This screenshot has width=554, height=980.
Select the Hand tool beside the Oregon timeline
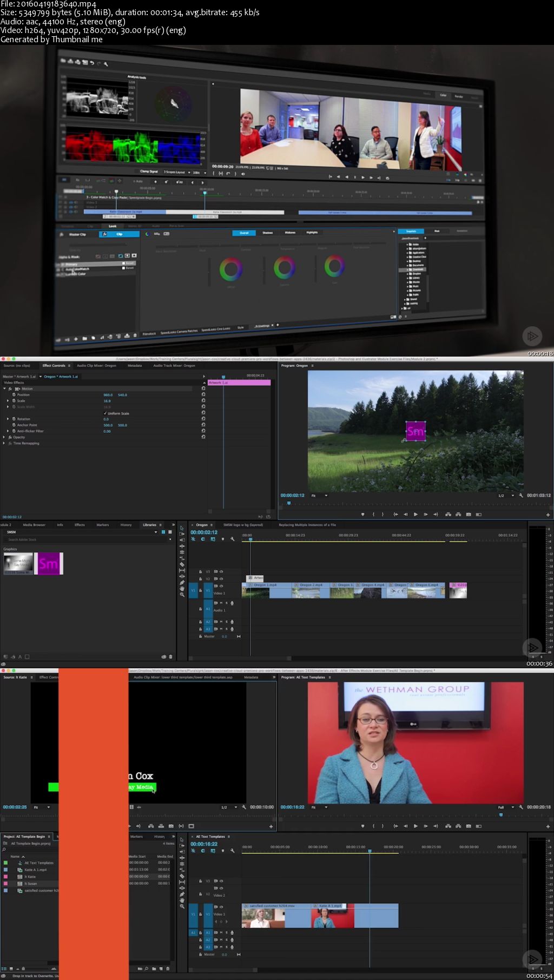(x=182, y=588)
